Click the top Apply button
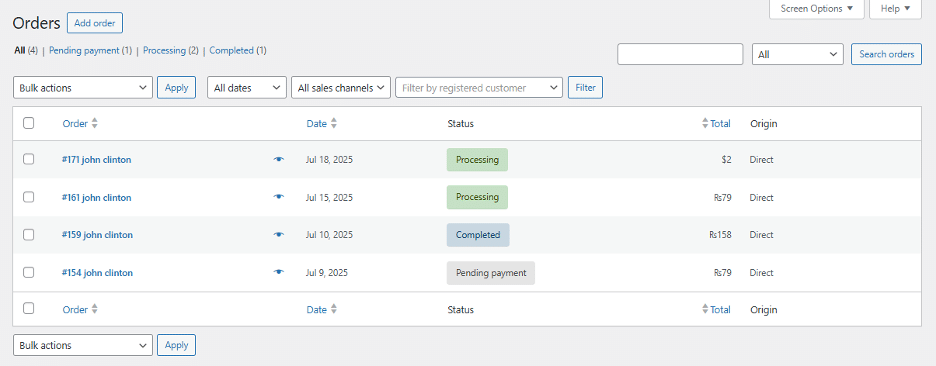936x366 pixels. click(x=177, y=88)
